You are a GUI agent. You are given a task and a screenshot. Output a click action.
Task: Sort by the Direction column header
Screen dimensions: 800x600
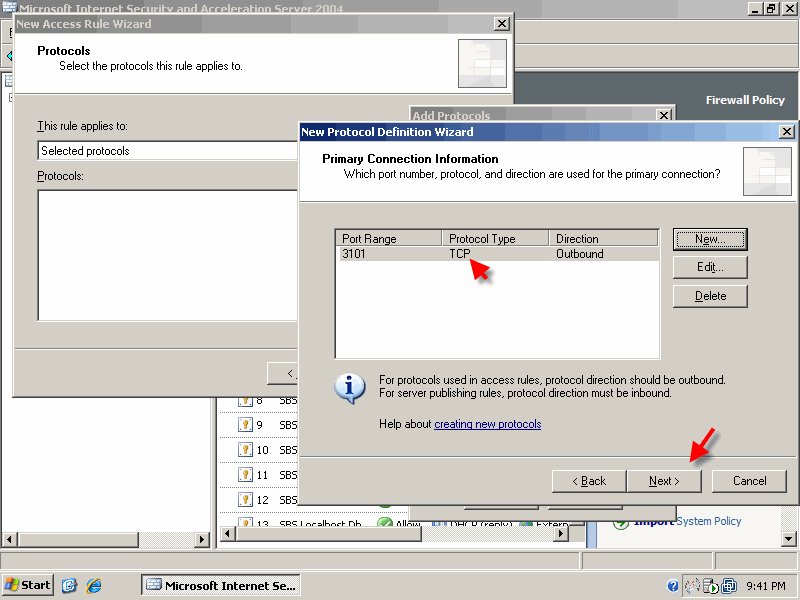click(603, 239)
